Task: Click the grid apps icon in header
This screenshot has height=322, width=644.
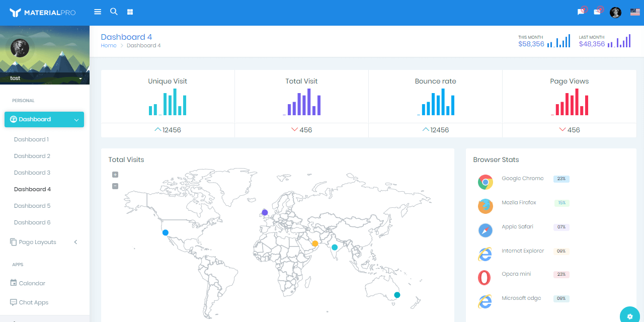Action: click(x=130, y=12)
